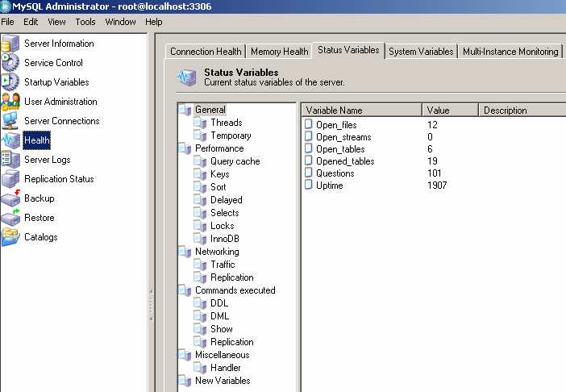Click the icon beside Open_streams variable
Viewport: 566px width, 392px height.
[308, 136]
